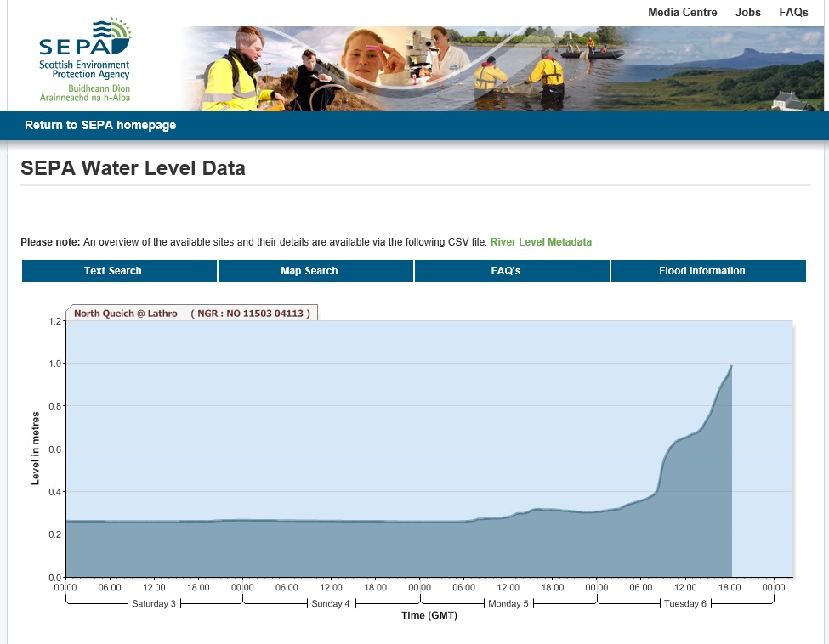Click the Saturday 3 date label
This screenshot has width=829, height=644.
click(x=154, y=604)
